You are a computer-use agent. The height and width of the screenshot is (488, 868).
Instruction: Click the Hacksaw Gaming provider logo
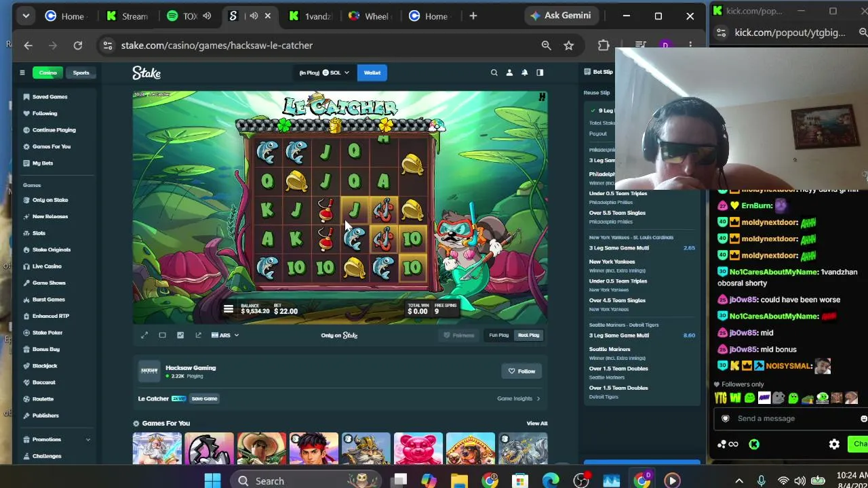click(149, 371)
